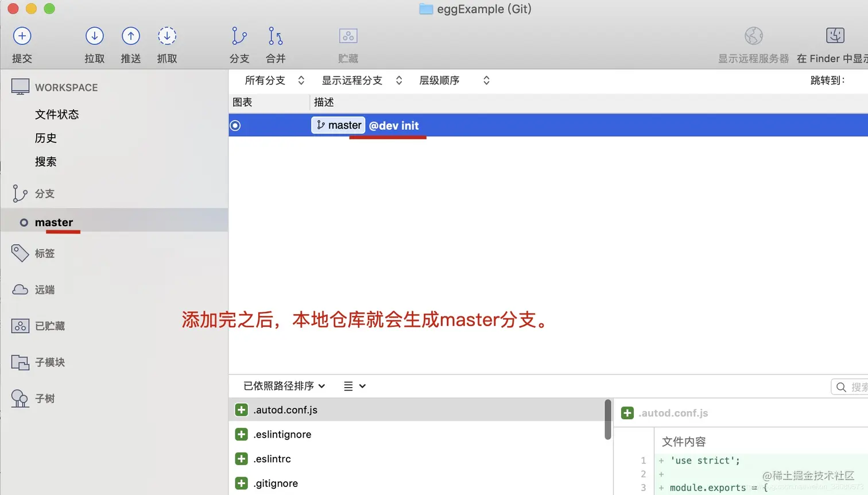Open the 层级顺序 dropdown

[x=448, y=80]
